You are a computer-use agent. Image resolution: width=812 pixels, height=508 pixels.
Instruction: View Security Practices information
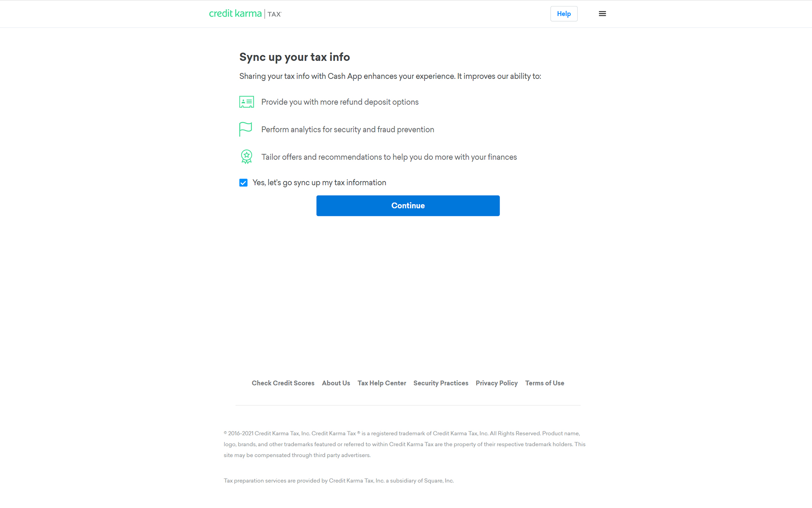(x=441, y=383)
